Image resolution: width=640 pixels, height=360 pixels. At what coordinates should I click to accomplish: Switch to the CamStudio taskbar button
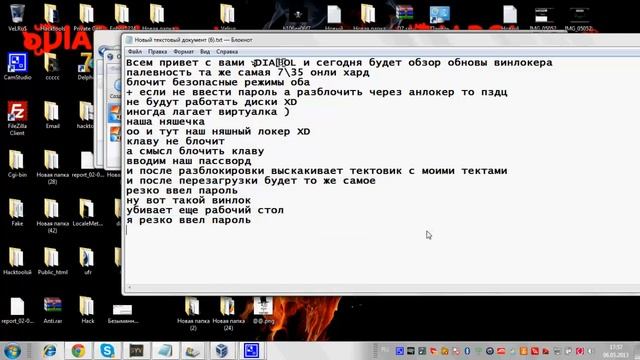click(251, 351)
